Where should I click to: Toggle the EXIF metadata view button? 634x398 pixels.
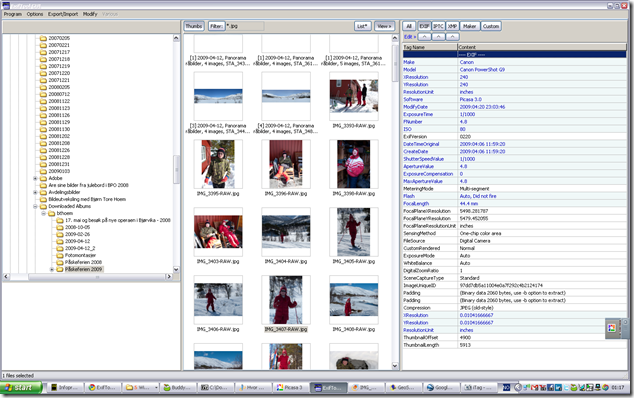point(424,26)
